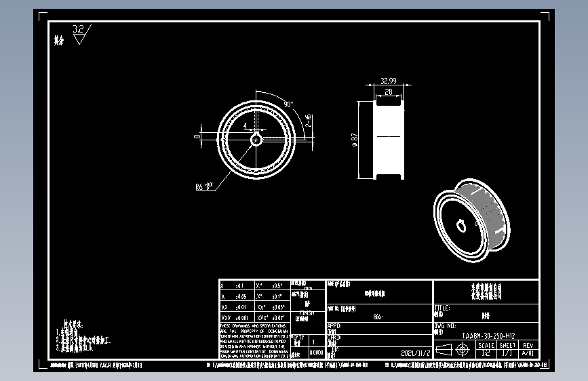Click the scale value 1:2

click(486, 353)
